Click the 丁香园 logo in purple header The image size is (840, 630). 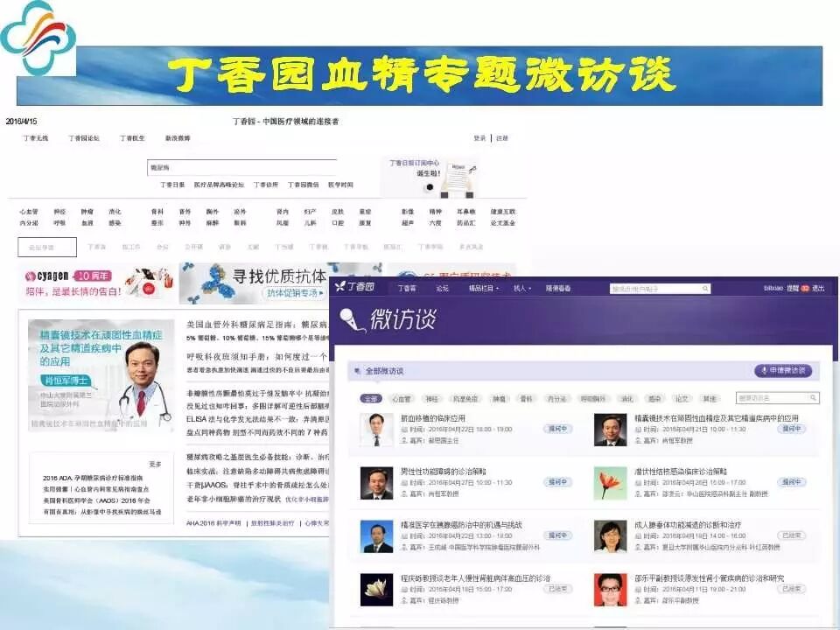click(x=354, y=287)
